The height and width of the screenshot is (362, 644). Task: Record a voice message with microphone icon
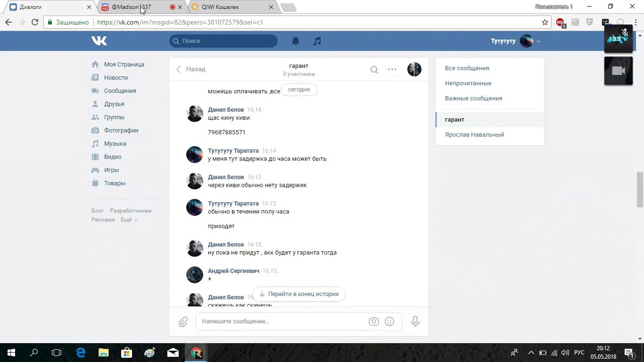coord(415,321)
